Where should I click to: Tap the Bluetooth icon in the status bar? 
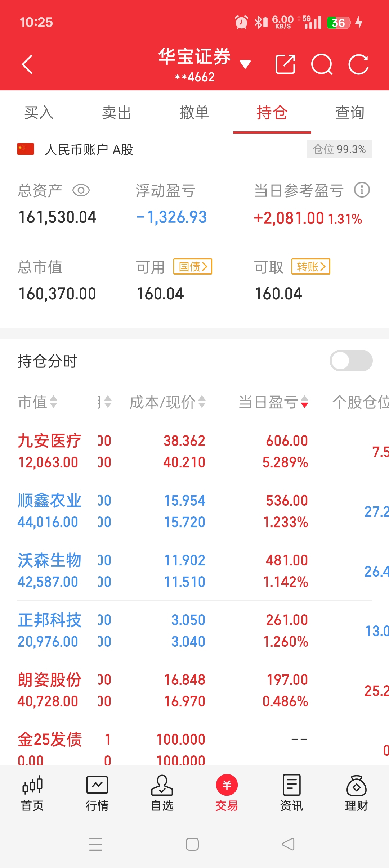coord(261,22)
